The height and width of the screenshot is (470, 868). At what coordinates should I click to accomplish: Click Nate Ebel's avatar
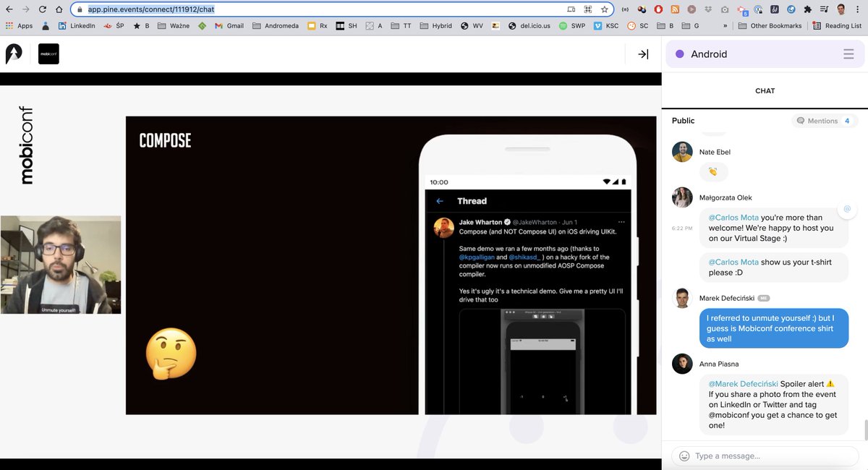click(x=682, y=152)
